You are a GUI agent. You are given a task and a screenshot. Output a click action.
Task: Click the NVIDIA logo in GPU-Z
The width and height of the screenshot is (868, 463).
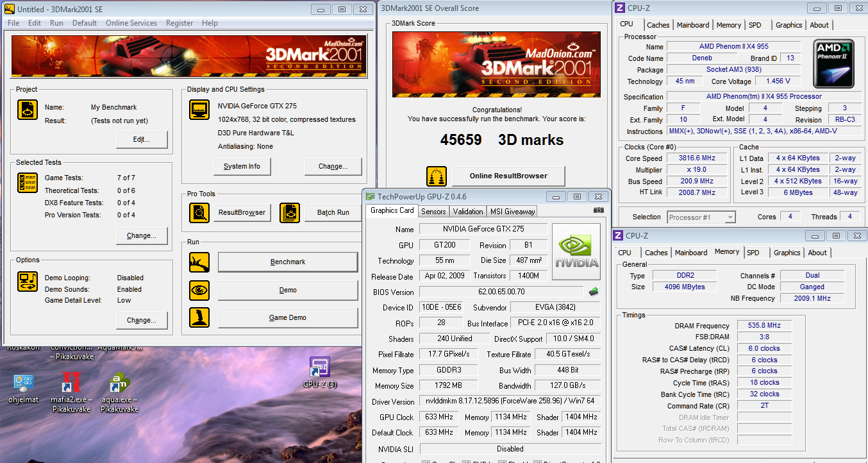576,251
